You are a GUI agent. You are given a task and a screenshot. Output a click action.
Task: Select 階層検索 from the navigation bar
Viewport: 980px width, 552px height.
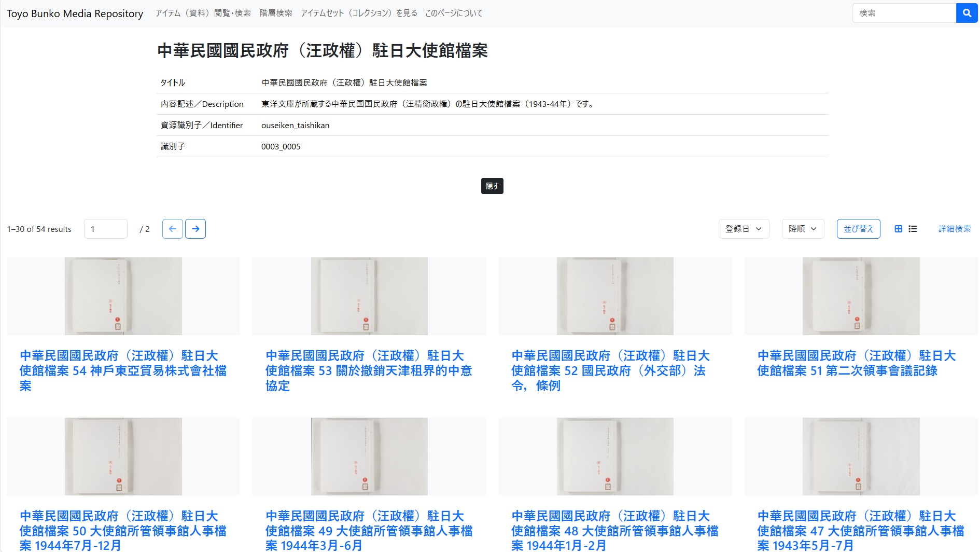276,13
